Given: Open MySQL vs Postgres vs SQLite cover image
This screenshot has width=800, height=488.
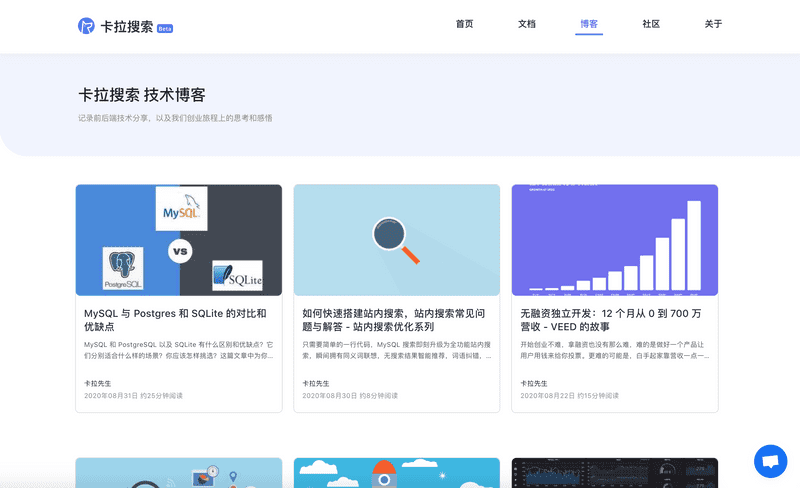Looking at the screenshot, I should [179, 240].
